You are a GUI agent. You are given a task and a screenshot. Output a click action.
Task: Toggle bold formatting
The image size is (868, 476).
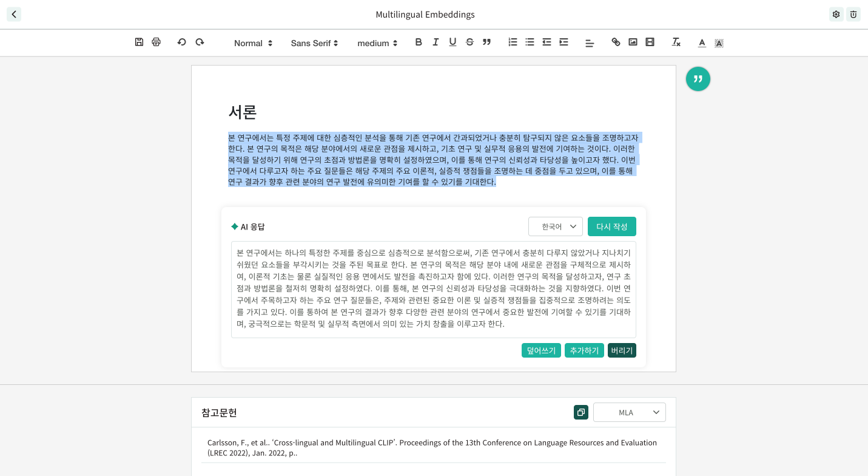pyautogui.click(x=418, y=42)
